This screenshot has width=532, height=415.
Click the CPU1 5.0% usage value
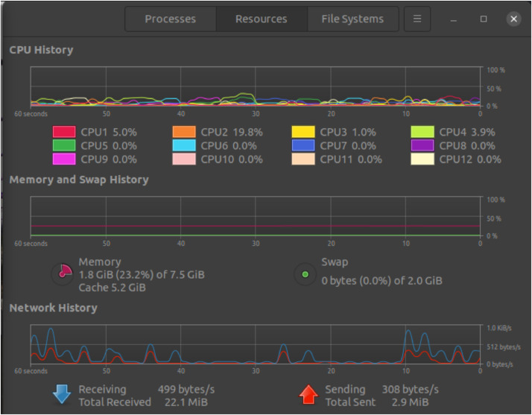(125, 132)
